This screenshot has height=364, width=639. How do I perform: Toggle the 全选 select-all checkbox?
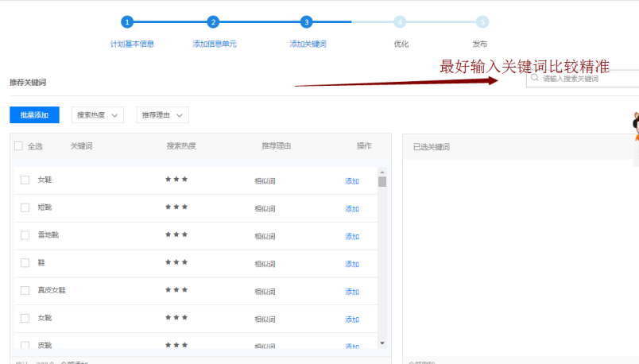18,146
